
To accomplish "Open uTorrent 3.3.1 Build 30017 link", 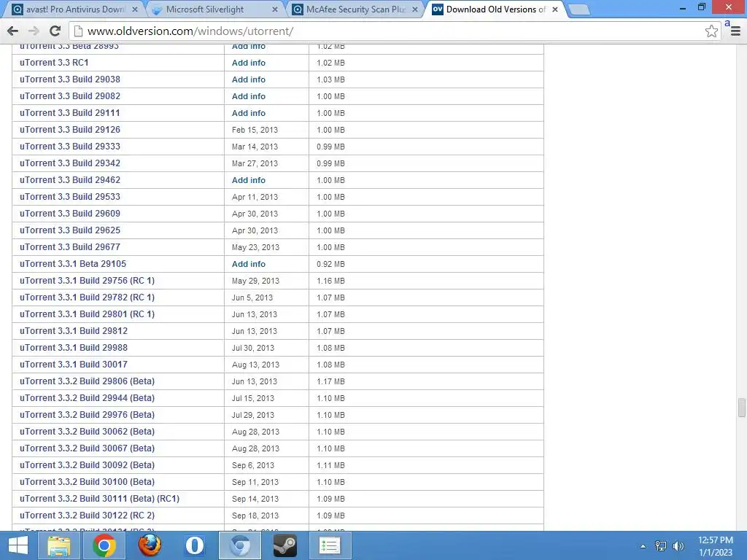I will tap(74, 365).
